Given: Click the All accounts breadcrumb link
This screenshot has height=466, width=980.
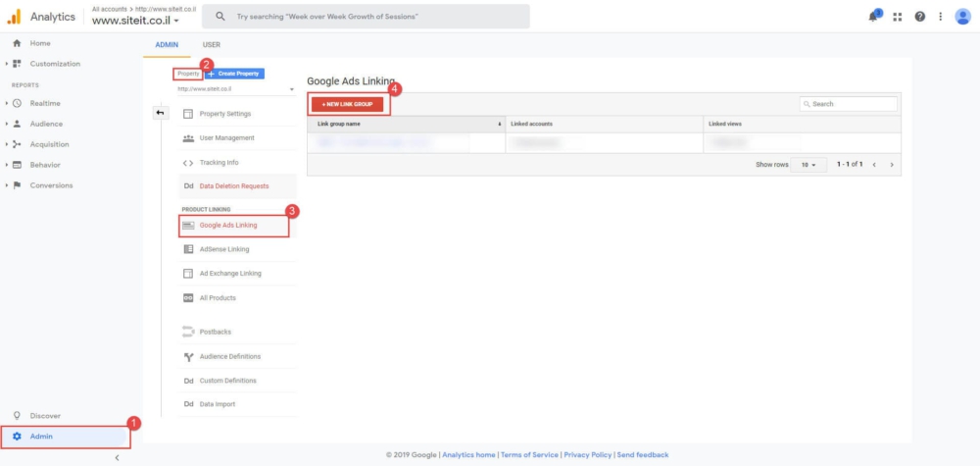Looking at the screenshot, I should click(108, 10).
